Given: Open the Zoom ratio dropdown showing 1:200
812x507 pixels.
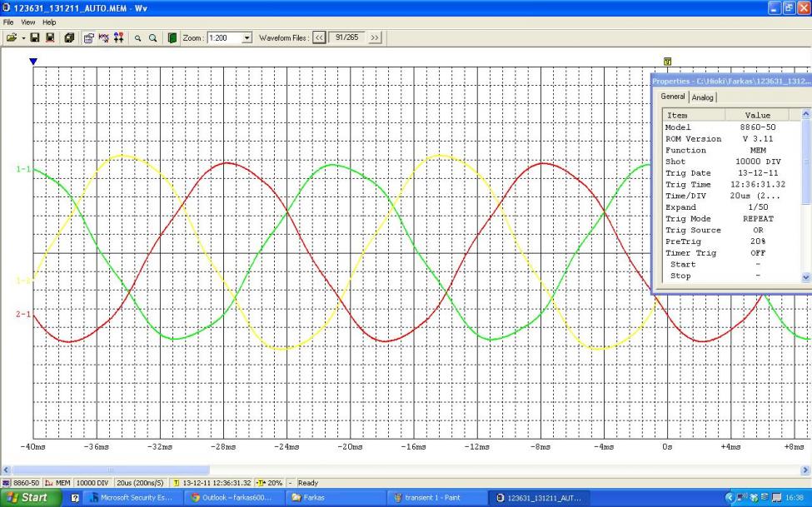Looking at the screenshot, I should (x=246, y=38).
